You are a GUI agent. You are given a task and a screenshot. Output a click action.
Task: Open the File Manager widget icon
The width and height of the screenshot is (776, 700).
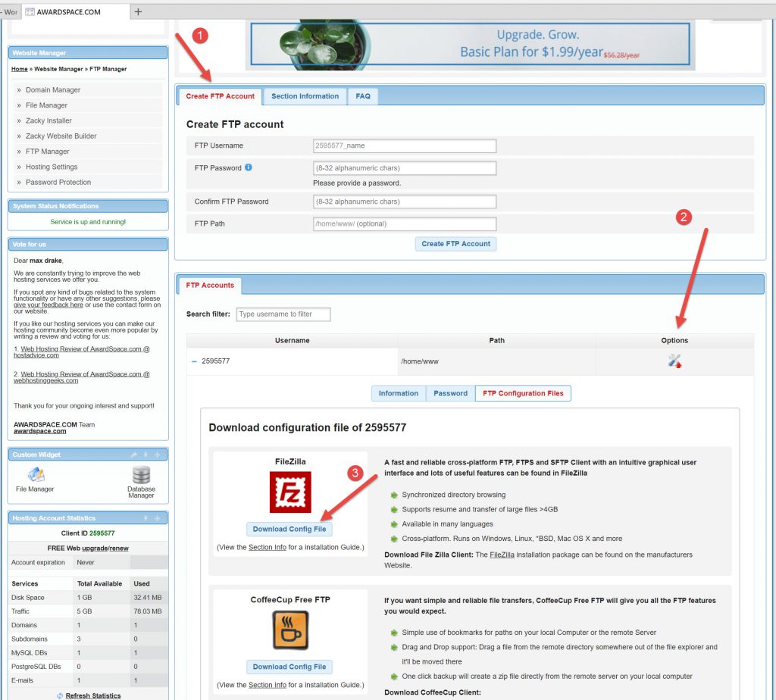(36, 476)
